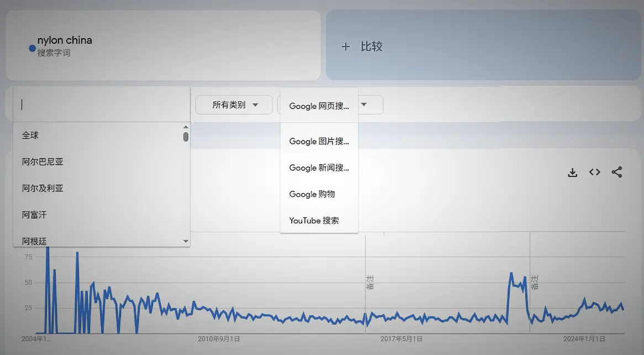
Task: Share the interest chart
Action: [x=617, y=172]
